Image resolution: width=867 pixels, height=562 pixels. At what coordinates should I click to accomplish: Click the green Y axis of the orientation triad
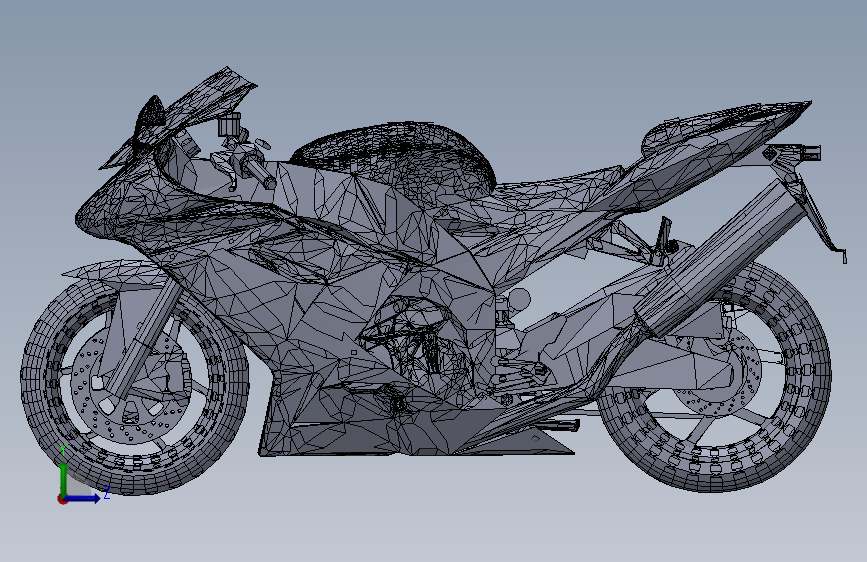63,480
